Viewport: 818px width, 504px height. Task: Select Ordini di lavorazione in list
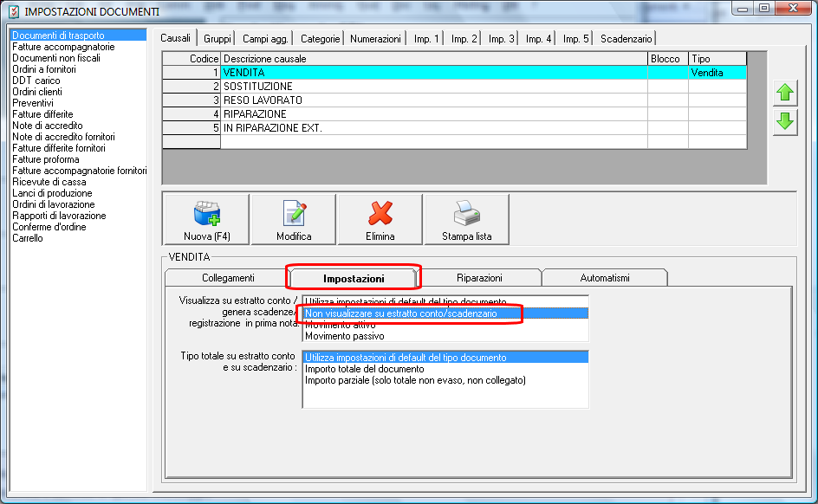[78, 204]
